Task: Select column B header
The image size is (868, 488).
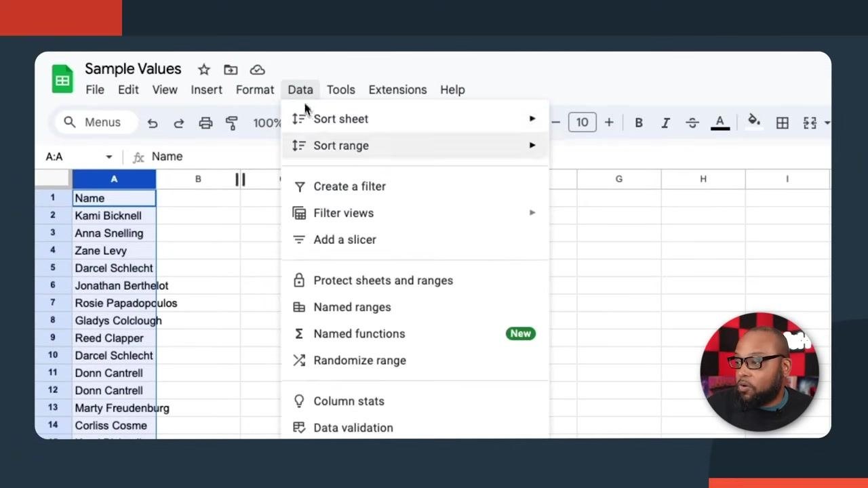Action: (198, 179)
